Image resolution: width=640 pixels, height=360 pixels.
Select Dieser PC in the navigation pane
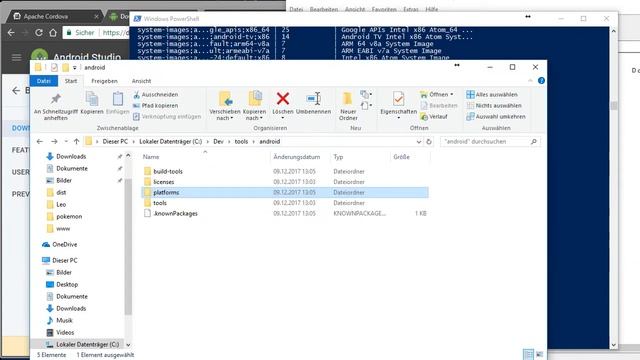click(x=64, y=260)
